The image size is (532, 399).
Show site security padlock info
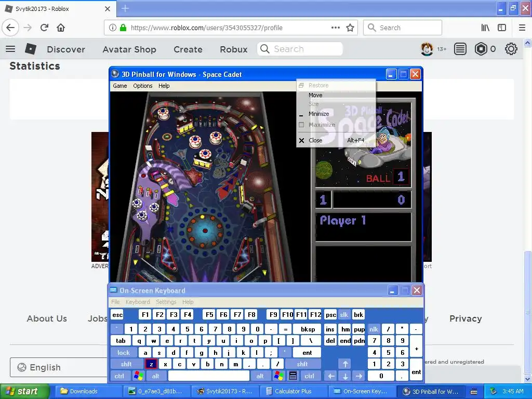pyautogui.click(x=123, y=28)
